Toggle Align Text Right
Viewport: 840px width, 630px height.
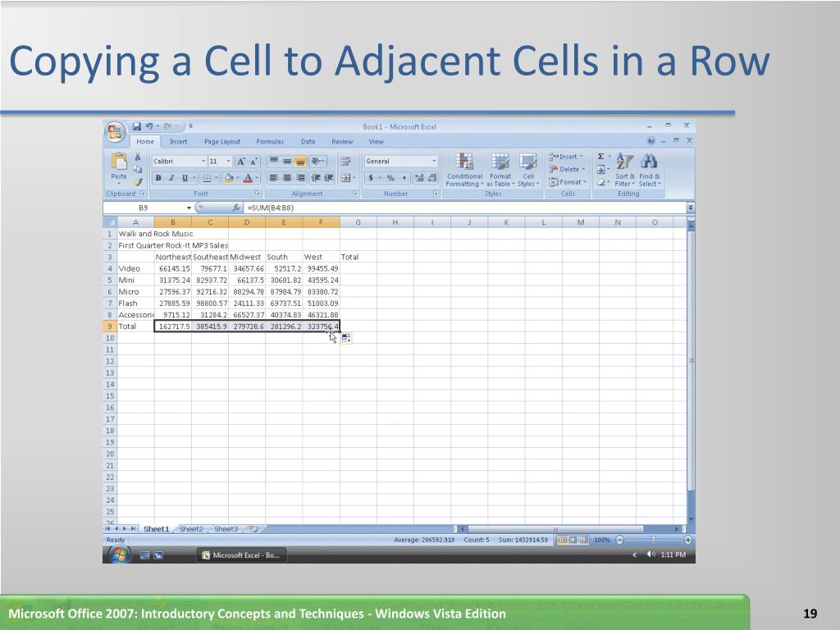pyautogui.click(x=300, y=178)
